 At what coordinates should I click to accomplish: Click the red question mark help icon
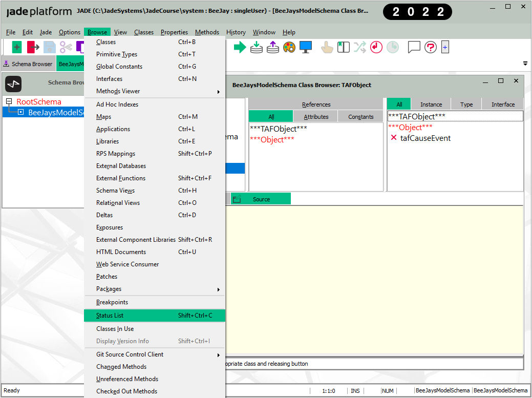pos(430,48)
